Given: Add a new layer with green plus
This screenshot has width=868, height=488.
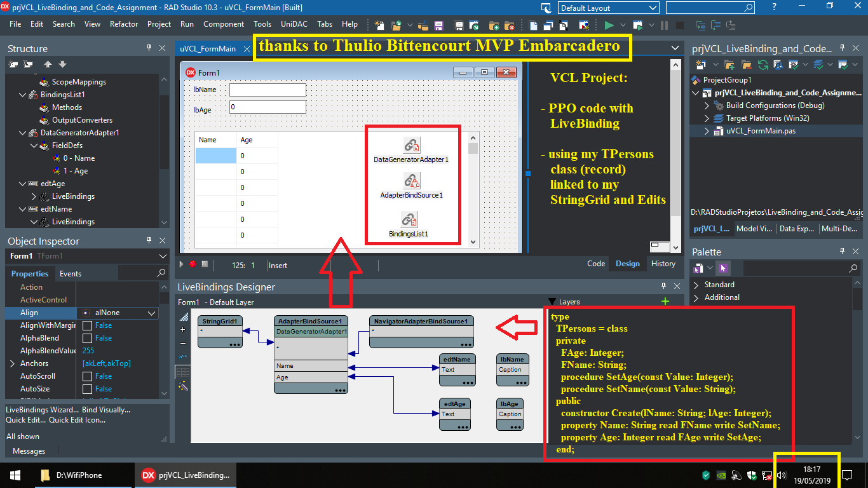Looking at the screenshot, I should point(665,301).
